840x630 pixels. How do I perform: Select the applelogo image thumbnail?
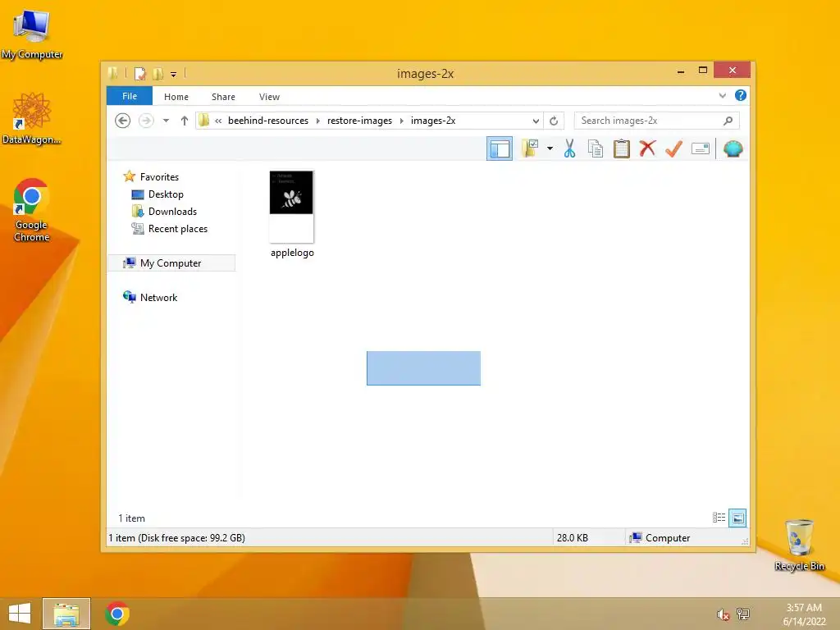[291, 206]
